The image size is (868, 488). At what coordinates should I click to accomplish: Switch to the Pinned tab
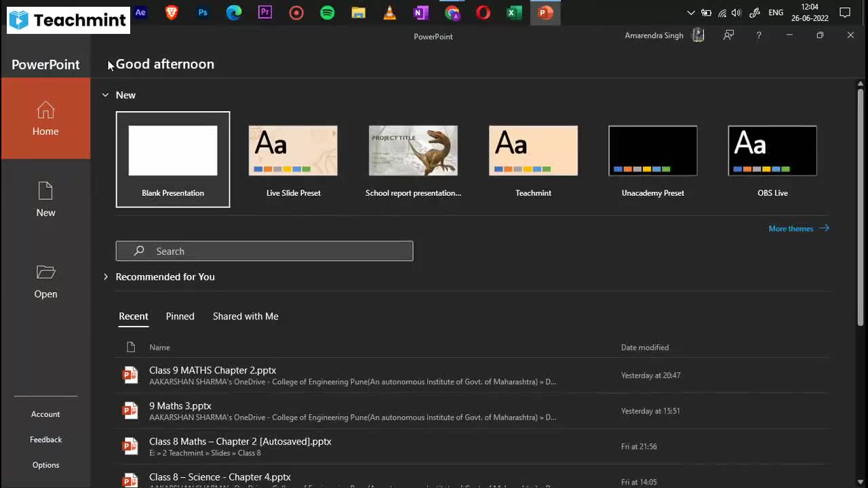tap(180, 317)
